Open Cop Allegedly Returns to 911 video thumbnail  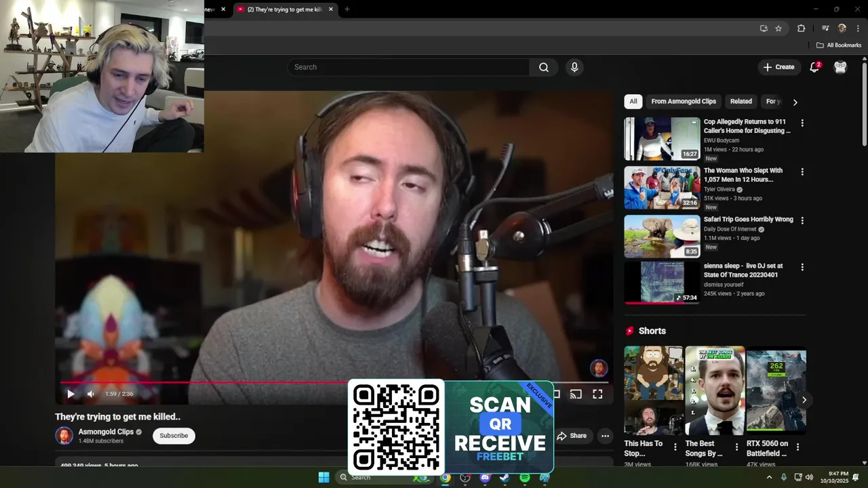662,139
